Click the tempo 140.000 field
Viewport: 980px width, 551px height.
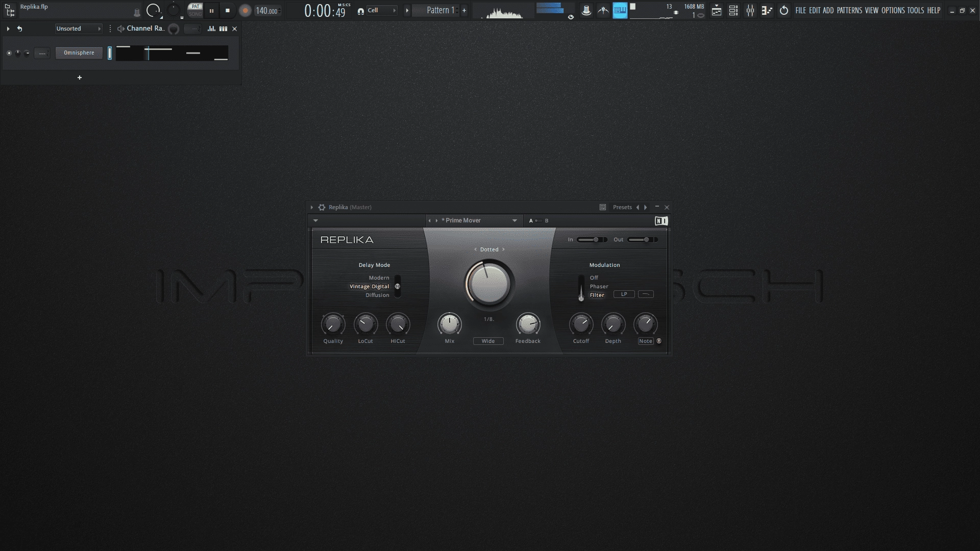(x=267, y=11)
